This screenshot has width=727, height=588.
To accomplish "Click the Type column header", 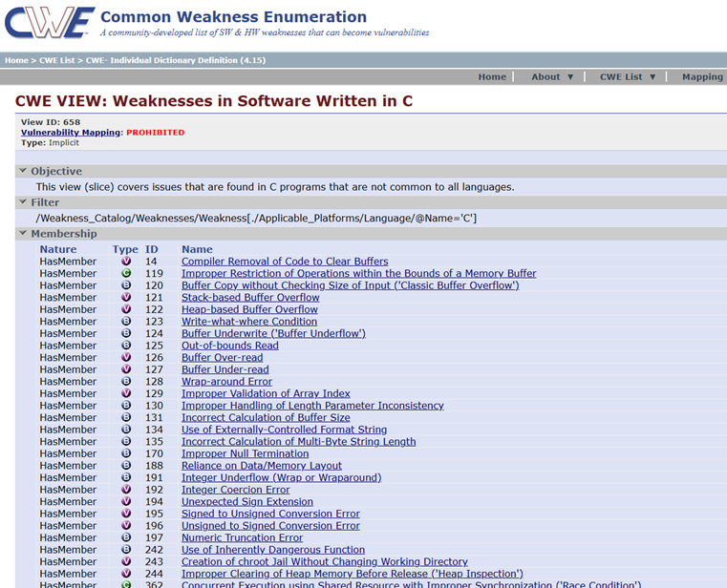I will (x=125, y=249).
